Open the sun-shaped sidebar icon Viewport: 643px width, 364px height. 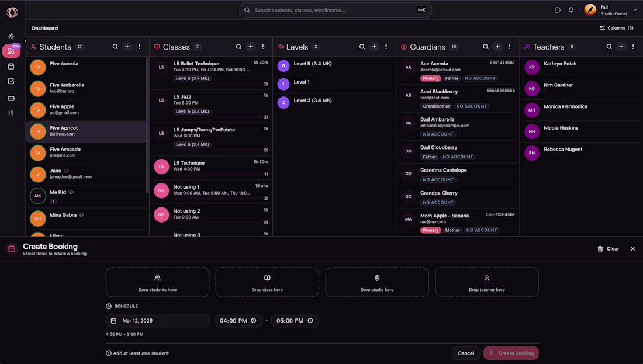click(x=11, y=36)
